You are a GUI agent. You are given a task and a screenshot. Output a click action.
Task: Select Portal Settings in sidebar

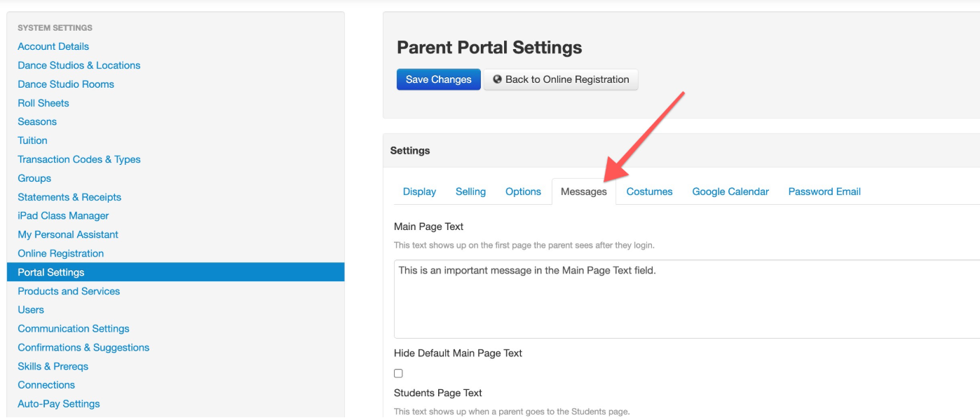point(175,272)
